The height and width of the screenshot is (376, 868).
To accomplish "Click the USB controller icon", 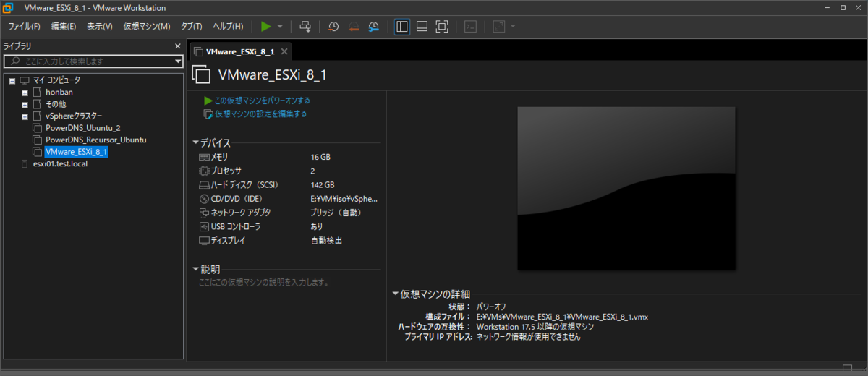I will pos(204,226).
